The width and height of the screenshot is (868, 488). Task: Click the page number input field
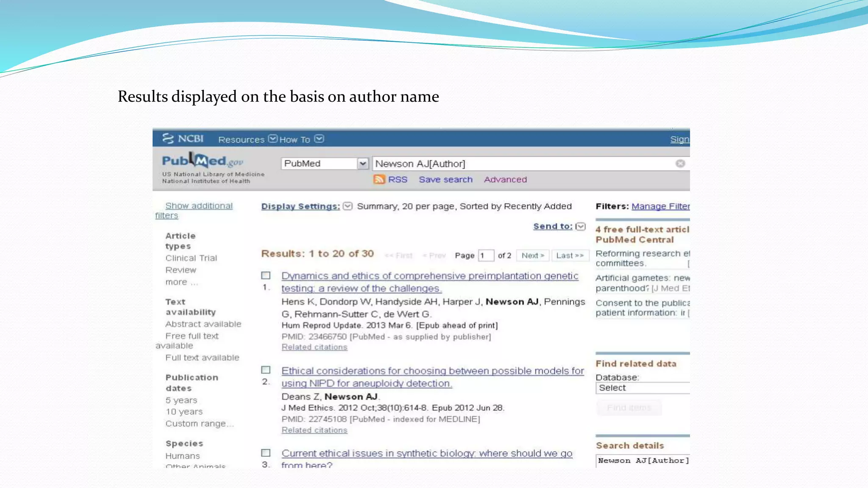pyautogui.click(x=486, y=255)
